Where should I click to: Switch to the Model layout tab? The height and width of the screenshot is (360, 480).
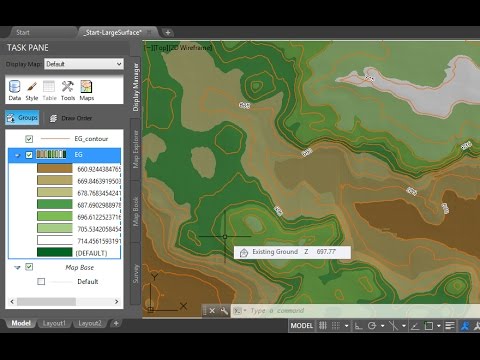pos(21,323)
